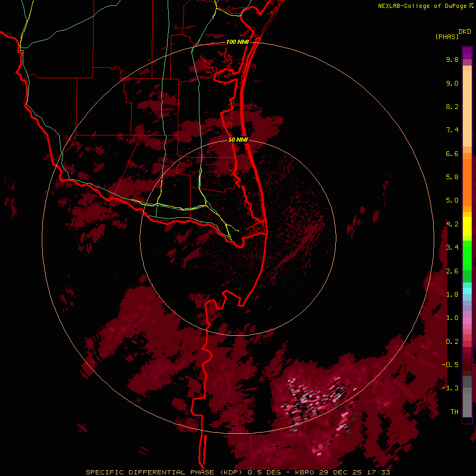Click the 6.6 scale value
The width and height of the screenshot is (476, 476).
tap(452, 153)
